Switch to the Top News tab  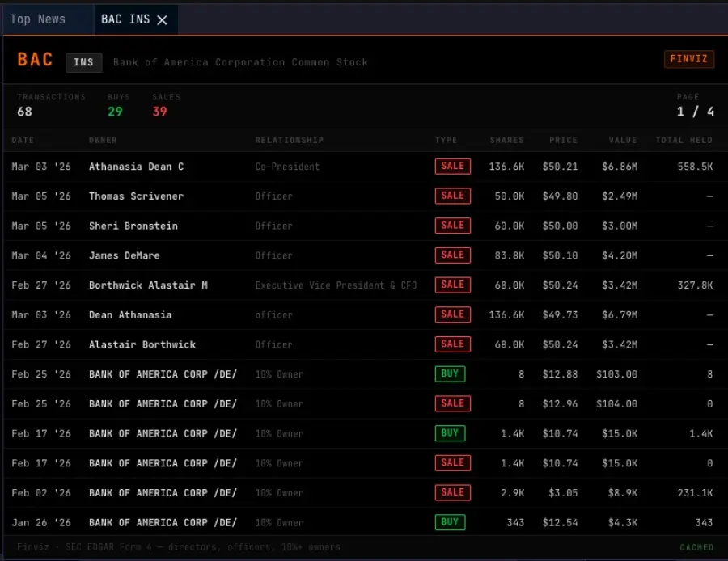coord(38,19)
